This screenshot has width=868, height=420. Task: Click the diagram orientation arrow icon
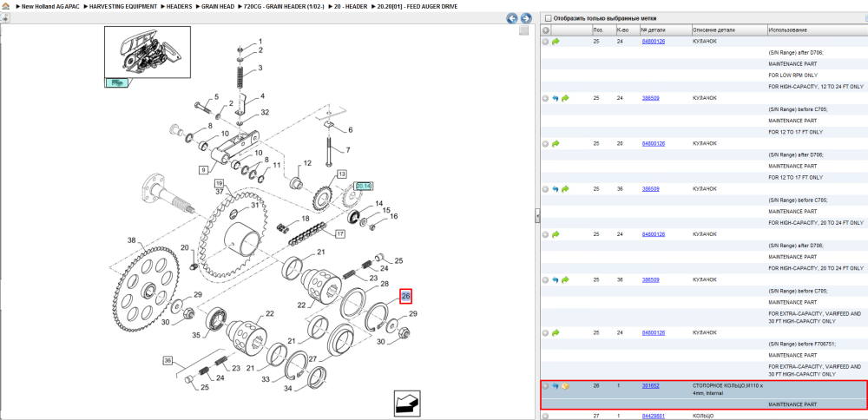408,403
